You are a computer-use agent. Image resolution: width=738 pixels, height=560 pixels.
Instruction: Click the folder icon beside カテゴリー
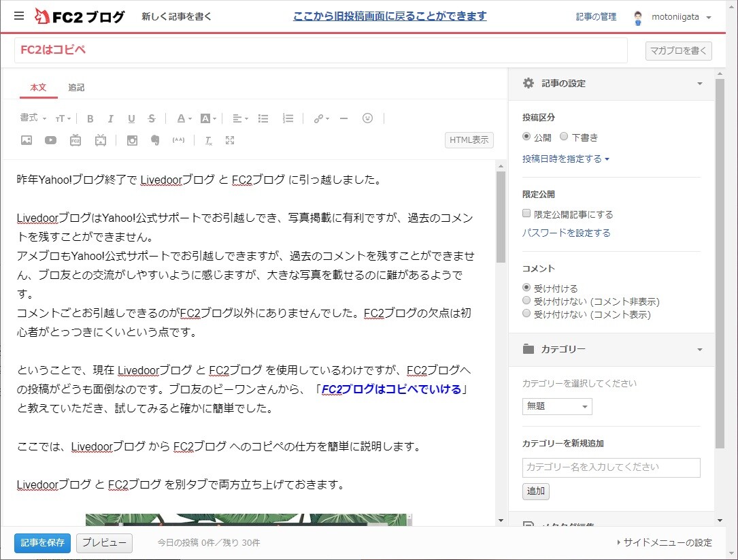coord(528,349)
